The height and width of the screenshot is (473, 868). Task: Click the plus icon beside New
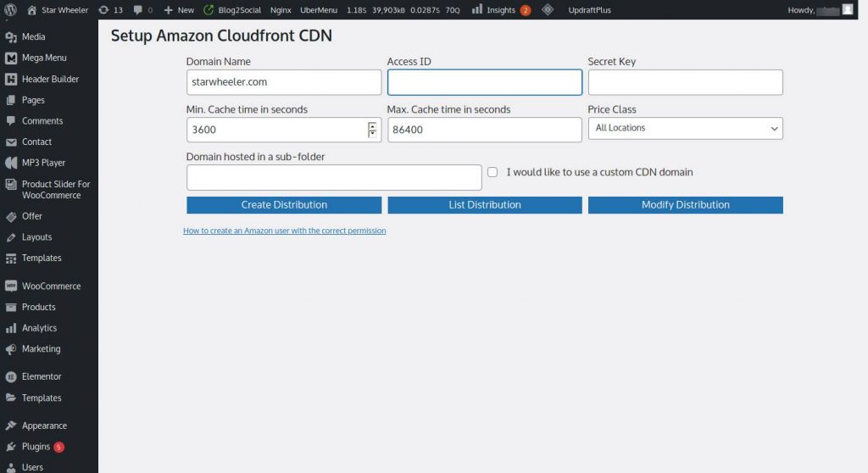169,10
